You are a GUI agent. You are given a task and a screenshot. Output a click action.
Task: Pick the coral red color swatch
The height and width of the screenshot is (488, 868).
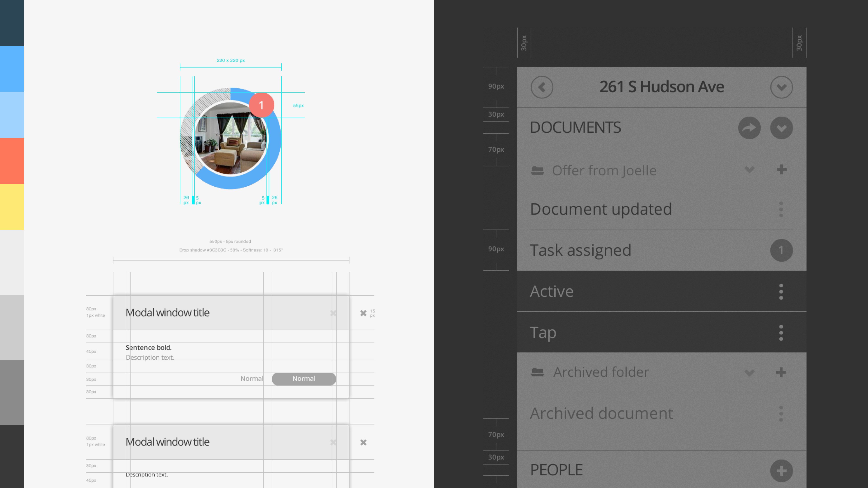click(12, 161)
